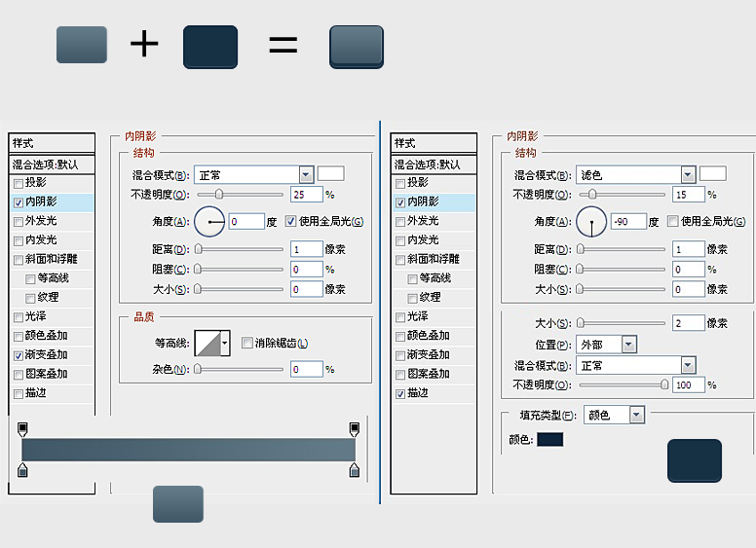Viewport: 756px width, 548px height.
Task: Enable 颜色叠加 checkbox in left styles list
Action: click(19, 337)
